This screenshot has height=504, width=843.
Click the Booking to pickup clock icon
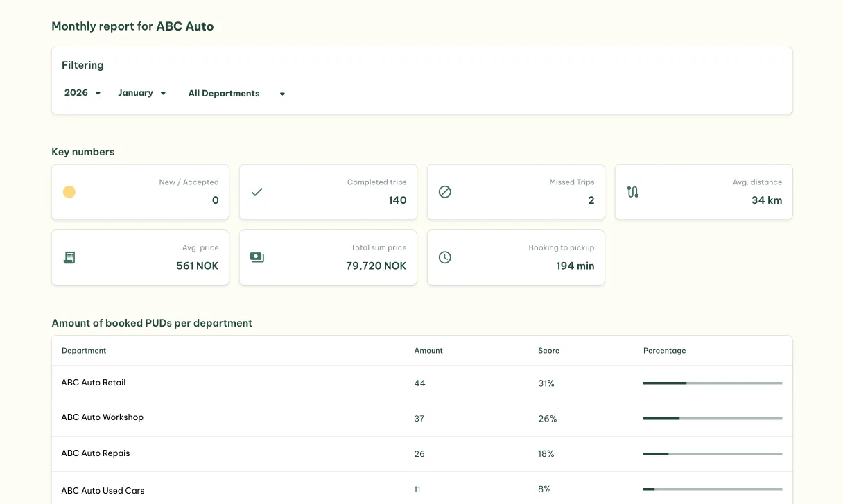tap(445, 257)
